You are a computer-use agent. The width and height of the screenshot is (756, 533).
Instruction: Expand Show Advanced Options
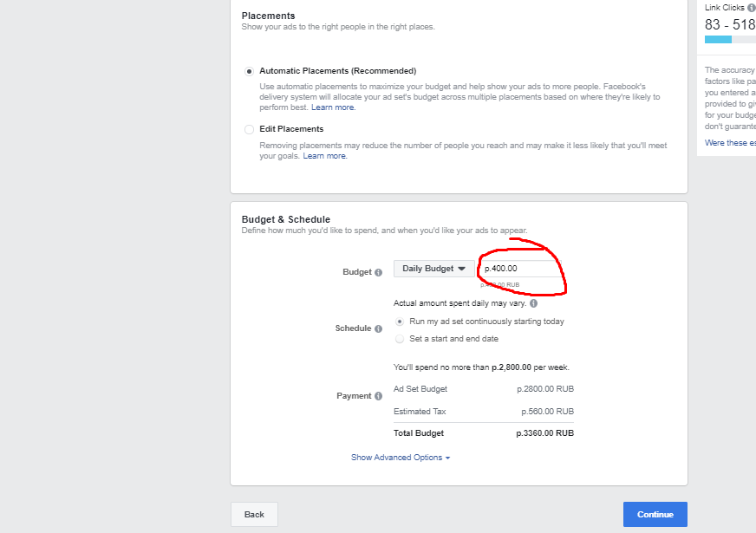click(400, 458)
